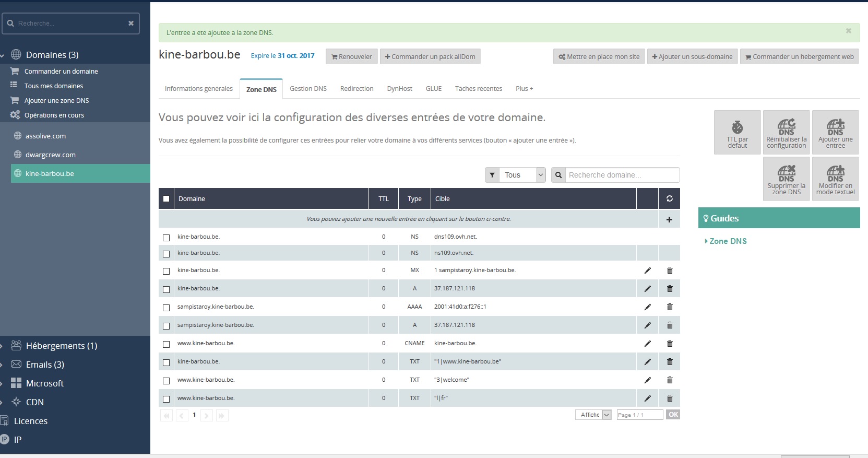868x458 pixels.
Task: Check the kine-barbou.be. A record row
Action: click(x=166, y=289)
